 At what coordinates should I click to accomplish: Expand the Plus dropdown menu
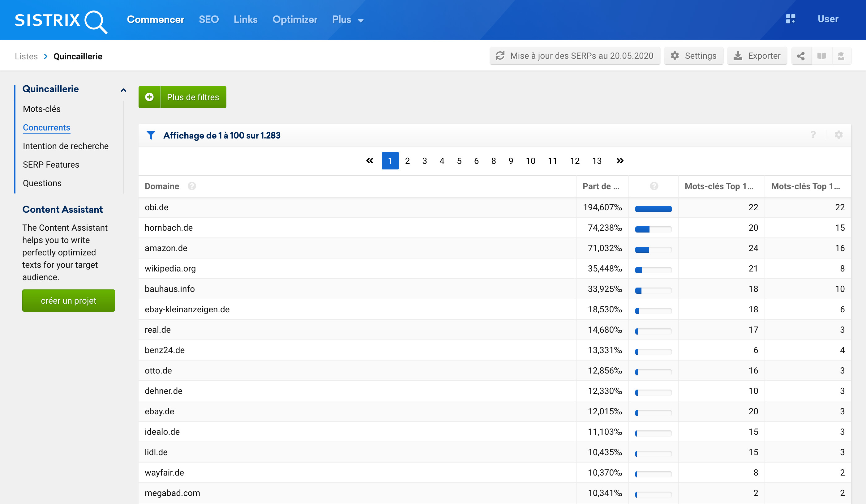point(348,19)
